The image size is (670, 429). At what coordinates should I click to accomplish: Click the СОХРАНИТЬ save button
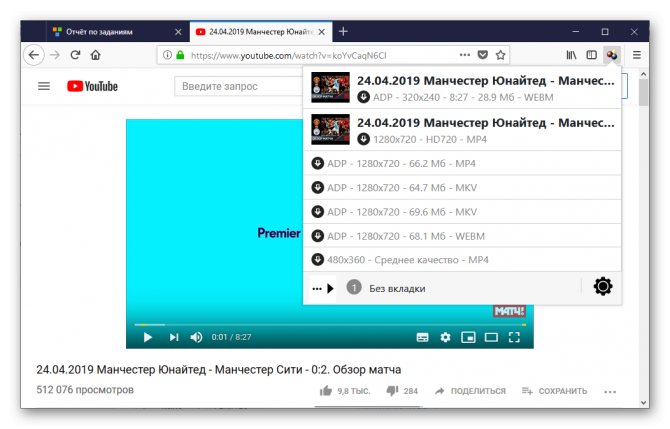point(555,391)
